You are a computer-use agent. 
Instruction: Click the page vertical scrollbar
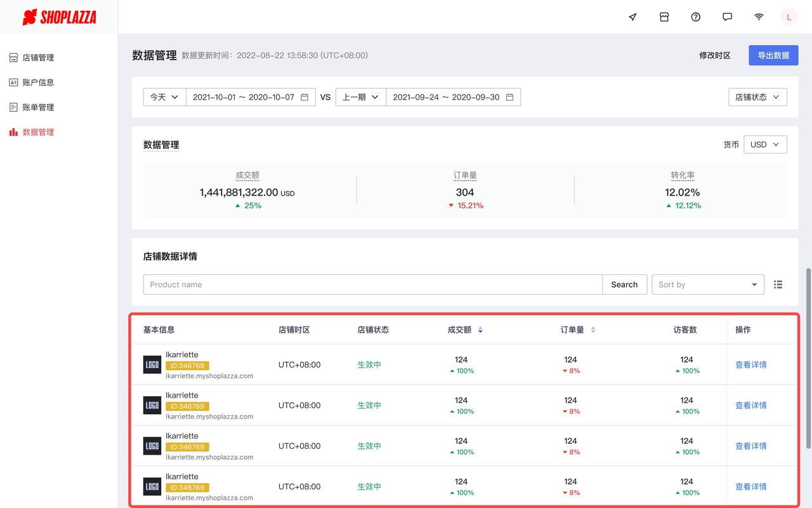(808, 358)
